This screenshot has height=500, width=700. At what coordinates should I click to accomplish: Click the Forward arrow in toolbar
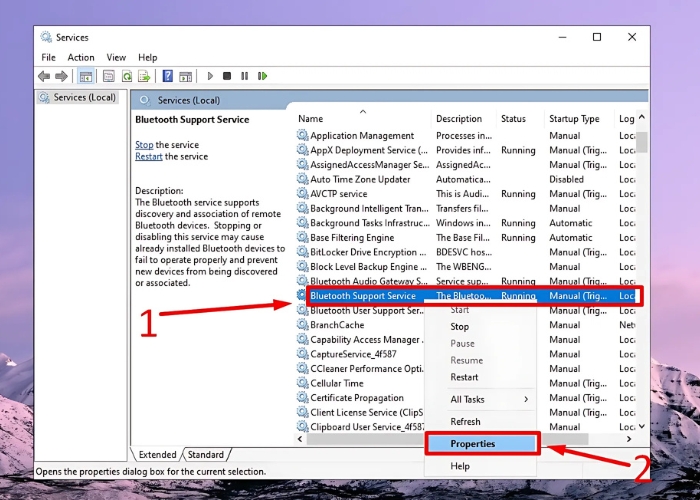tap(60, 76)
